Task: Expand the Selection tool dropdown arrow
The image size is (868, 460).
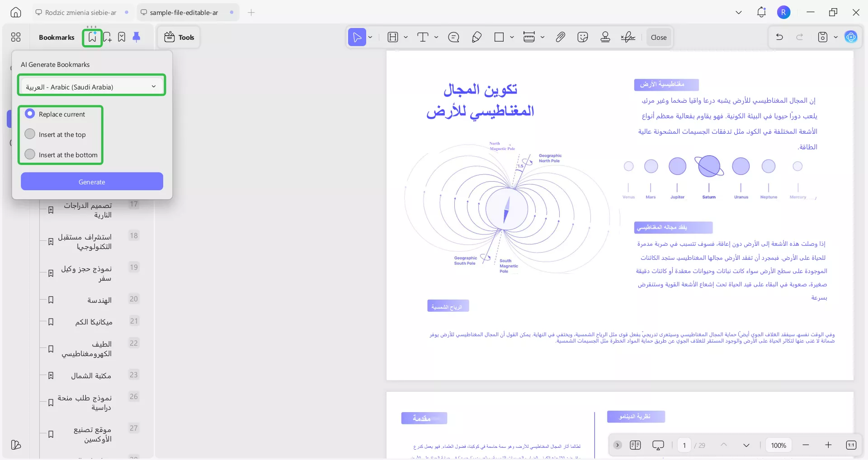Action: [x=370, y=37]
